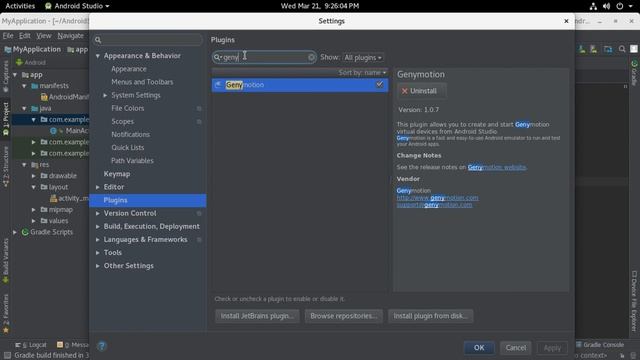Select Plugins in settings tree
The height and width of the screenshot is (360, 640).
click(x=148, y=200)
